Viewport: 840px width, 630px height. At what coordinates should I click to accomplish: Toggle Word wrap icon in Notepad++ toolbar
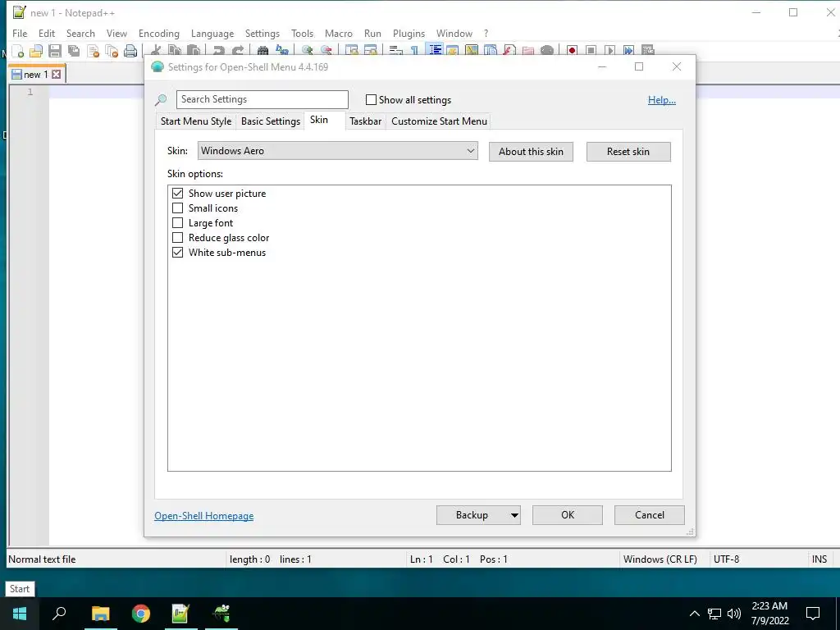pos(395,51)
